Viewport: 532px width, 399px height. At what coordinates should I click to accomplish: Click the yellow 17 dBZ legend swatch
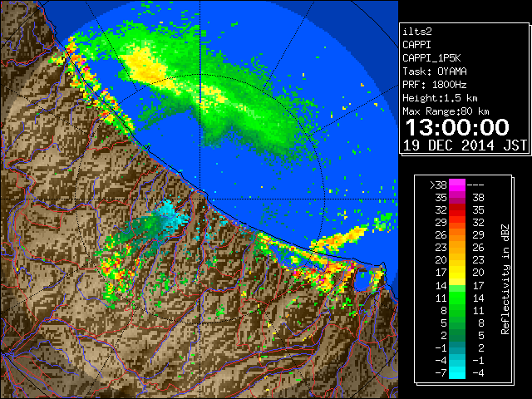(457, 273)
